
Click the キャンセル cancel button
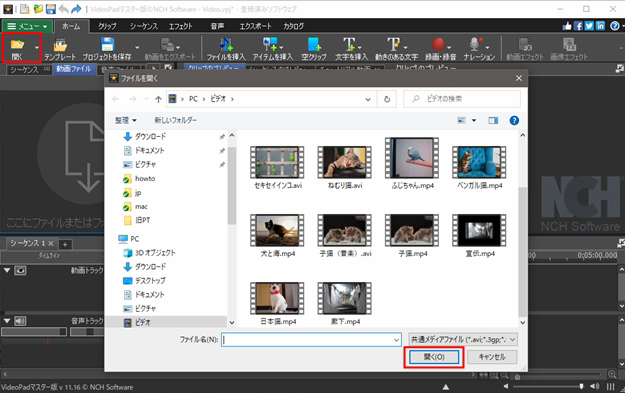click(492, 357)
